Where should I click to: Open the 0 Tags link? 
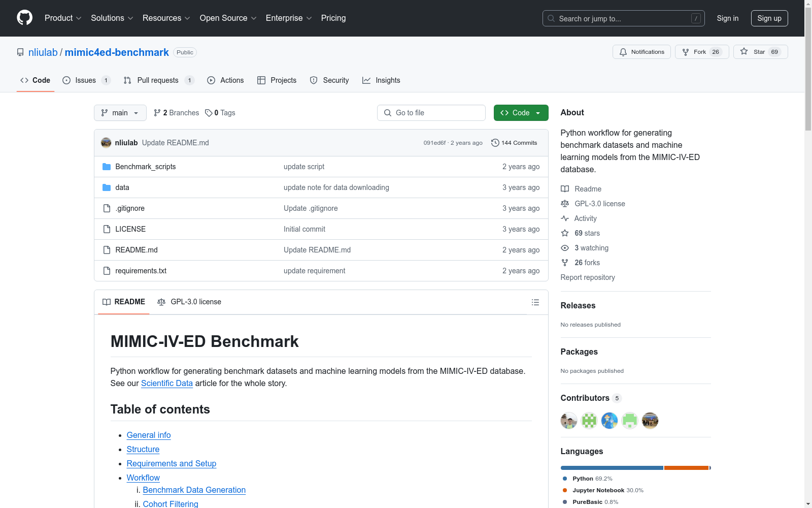pyautogui.click(x=220, y=113)
